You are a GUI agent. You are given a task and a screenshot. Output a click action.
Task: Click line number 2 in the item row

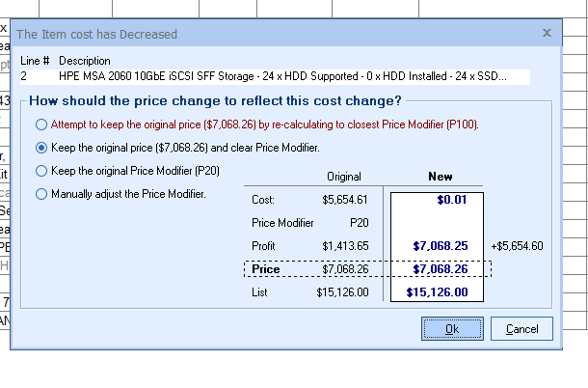(x=24, y=75)
